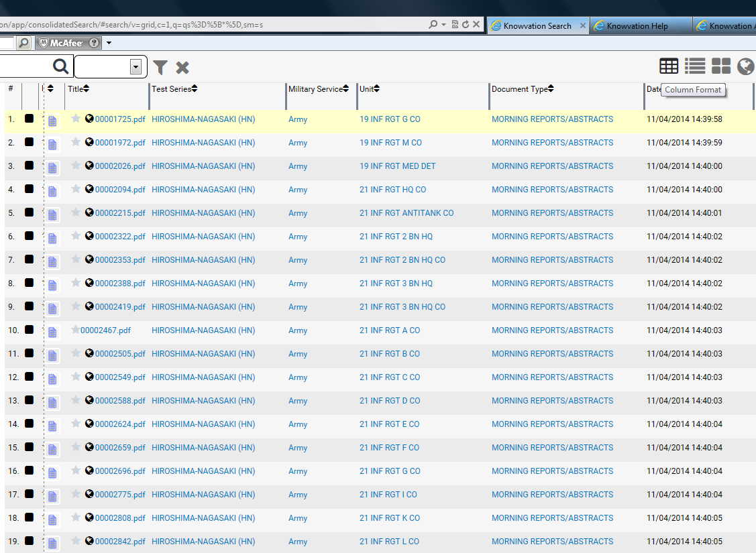Viewport: 756px width, 553px height.
Task: Open 00001725.pdf link
Action: coord(120,119)
